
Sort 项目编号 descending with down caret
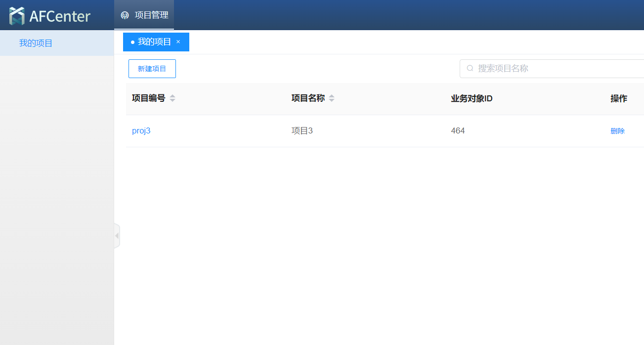(x=172, y=101)
